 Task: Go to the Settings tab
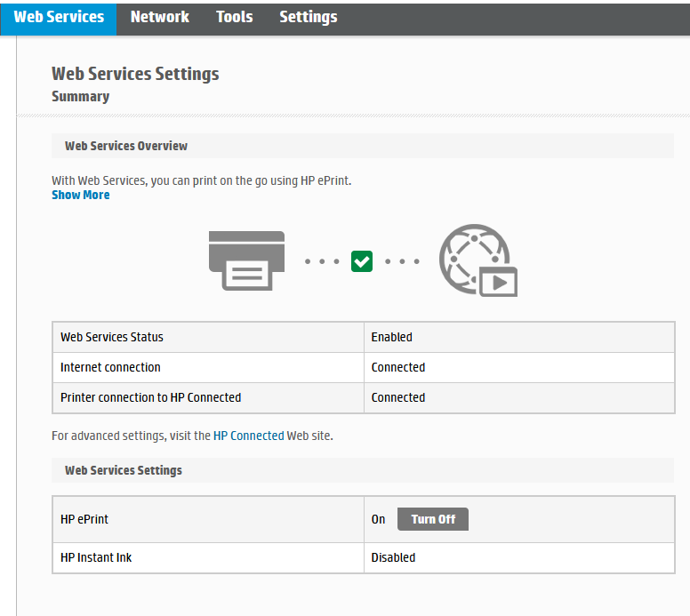click(x=309, y=18)
